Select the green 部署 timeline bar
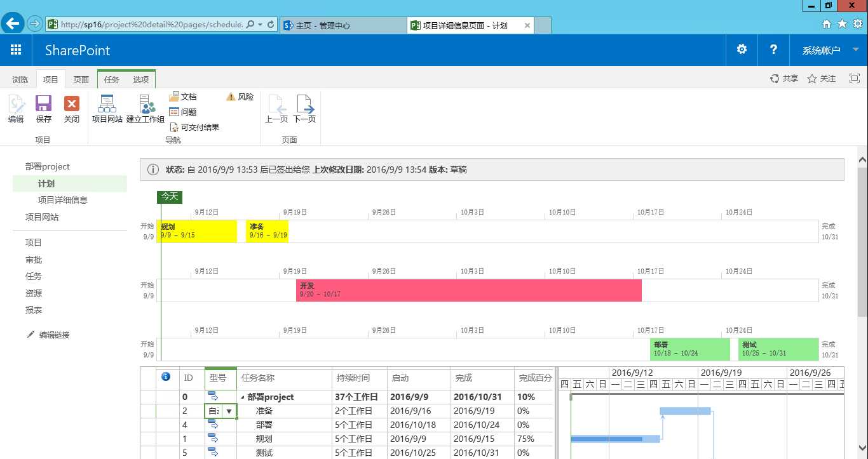The width and height of the screenshot is (868, 459). click(x=690, y=349)
